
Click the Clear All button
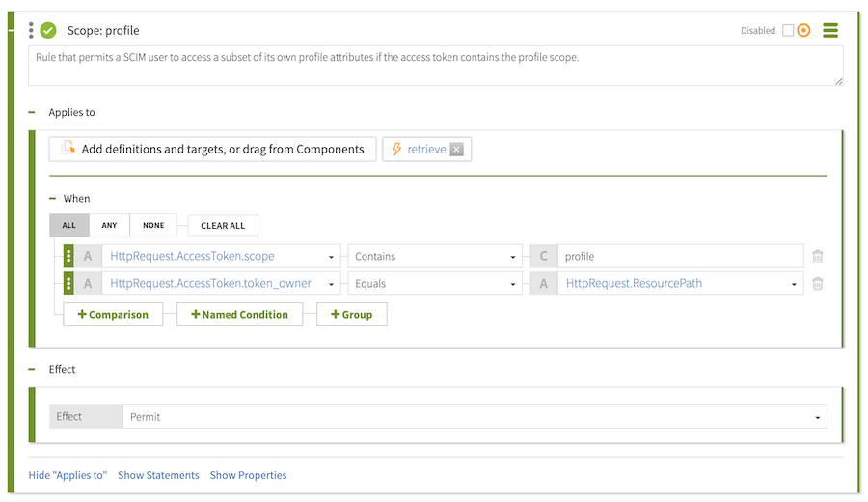click(223, 226)
